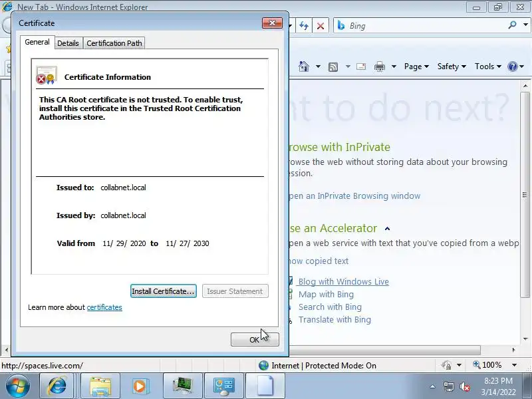Click the search magnifier icon

[x=512, y=25]
